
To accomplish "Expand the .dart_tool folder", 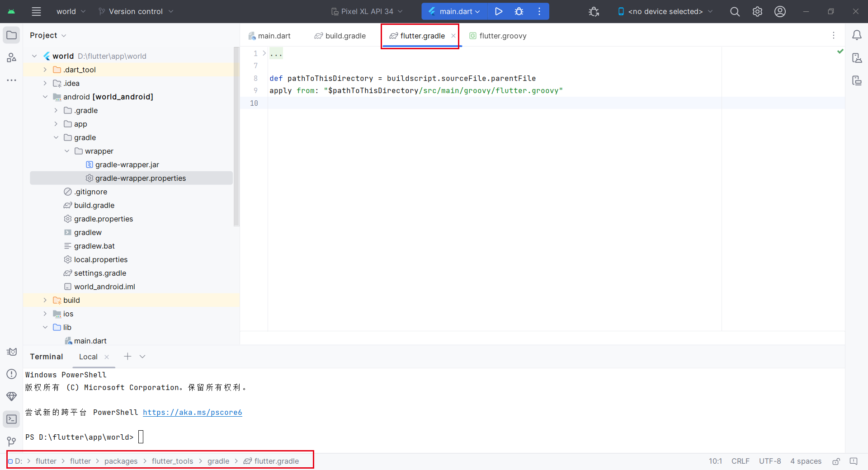I will (x=45, y=70).
